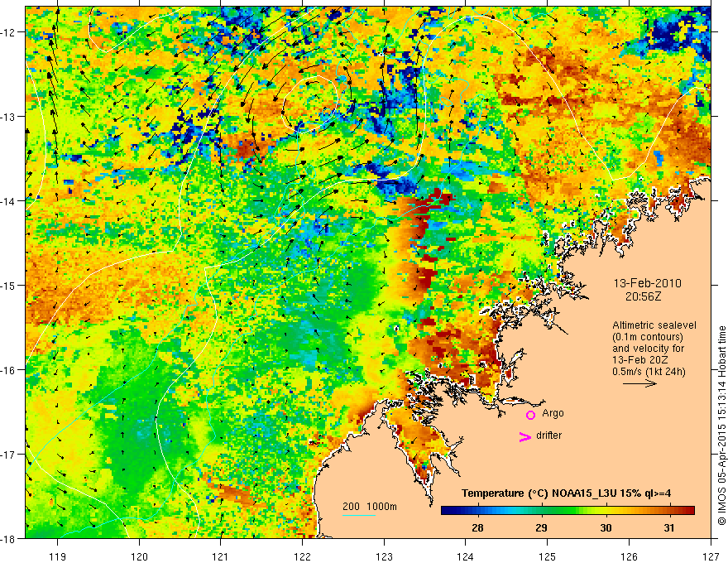Screen dimensions: 728x563
Task: Click the longitude axis label 120
Action: pyautogui.click(x=139, y=556)
